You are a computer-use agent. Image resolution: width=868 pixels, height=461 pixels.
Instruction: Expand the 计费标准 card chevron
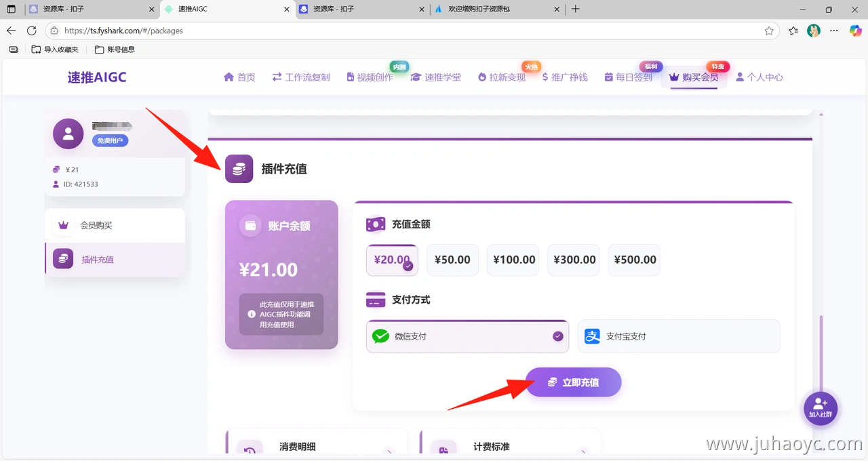(x=583, y=452)
